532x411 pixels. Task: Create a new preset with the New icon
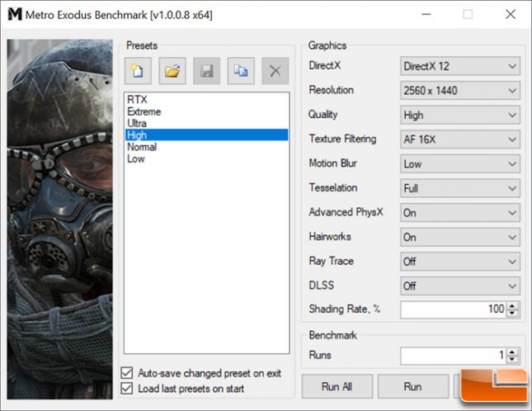coord(138,71)
